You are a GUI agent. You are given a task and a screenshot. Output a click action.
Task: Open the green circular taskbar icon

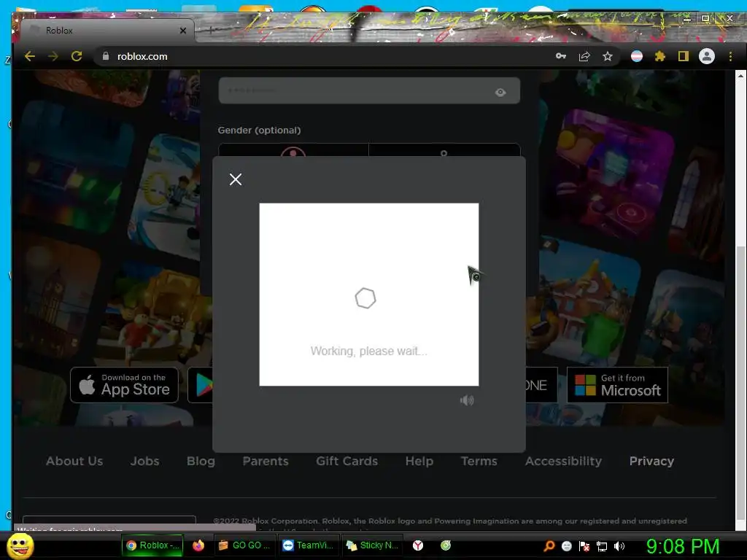(x=446, y=545)
